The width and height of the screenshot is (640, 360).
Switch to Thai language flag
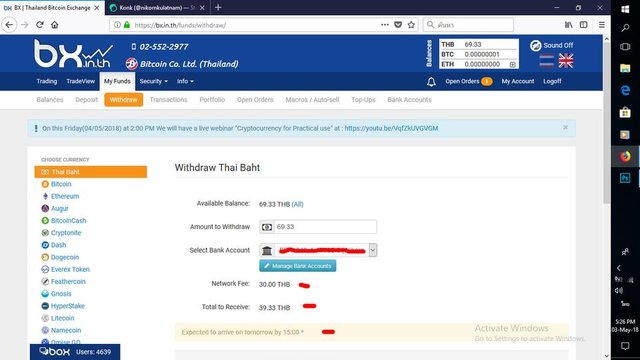(547, 61)
